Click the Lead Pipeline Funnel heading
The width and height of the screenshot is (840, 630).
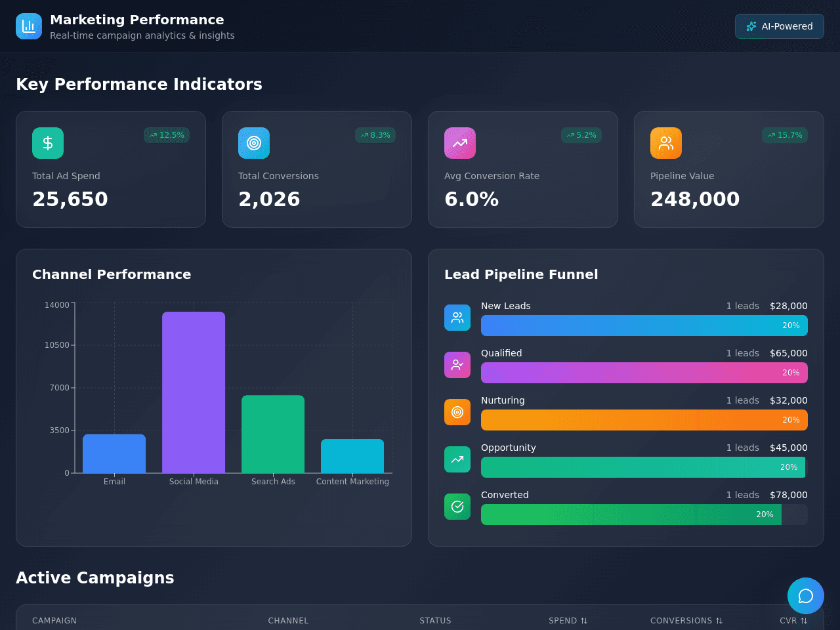tap(521, 274)
